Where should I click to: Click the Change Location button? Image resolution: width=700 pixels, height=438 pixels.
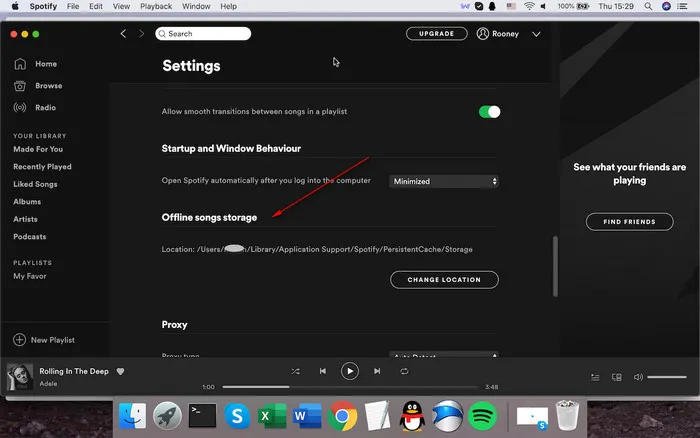[x=444, y=280]
